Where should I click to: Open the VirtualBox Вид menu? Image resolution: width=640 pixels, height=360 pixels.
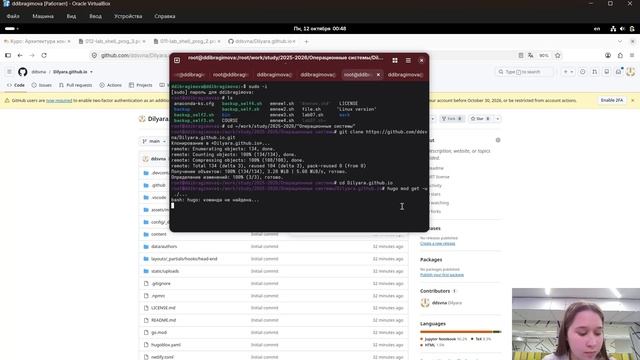(x=71, y=16)
